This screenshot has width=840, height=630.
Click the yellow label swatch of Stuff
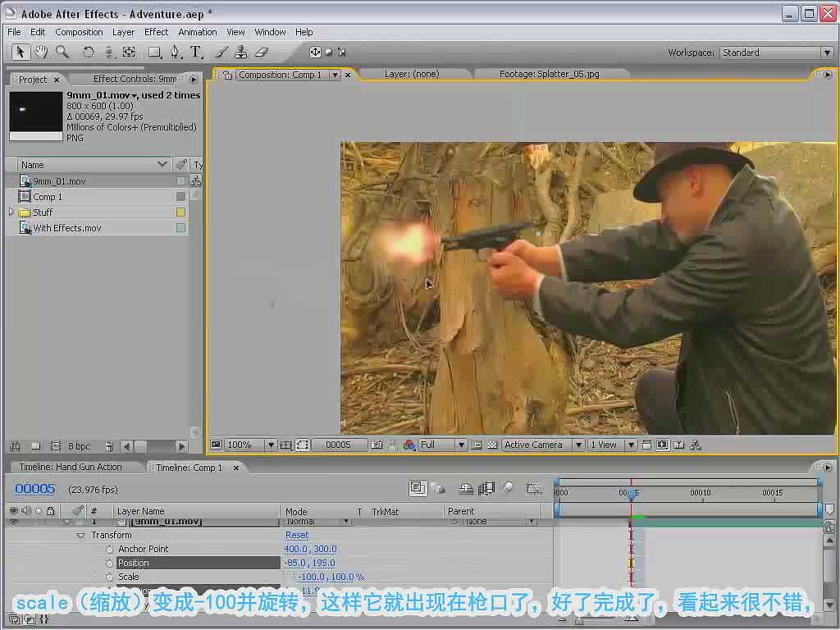pyautogui.click(x=180, y=212)
